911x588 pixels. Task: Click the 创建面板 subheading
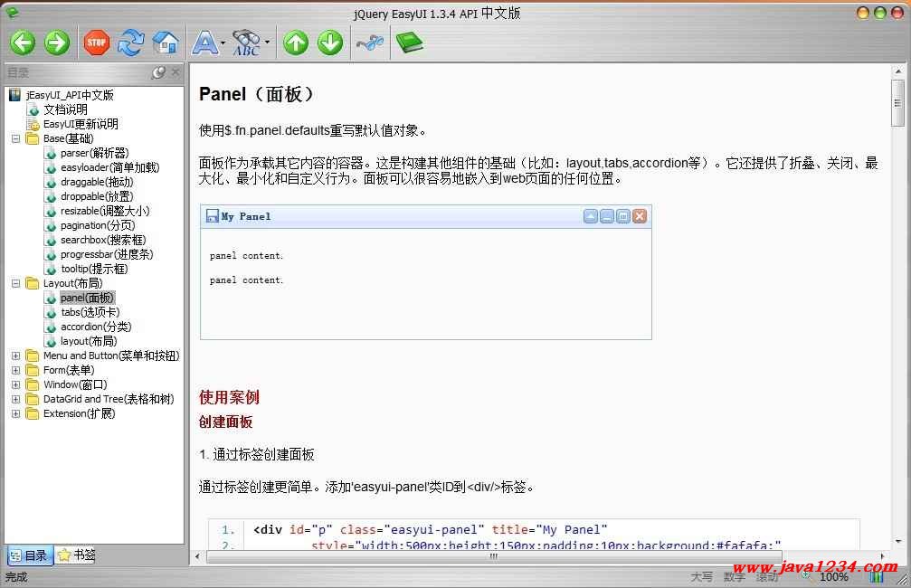[225, 422]
